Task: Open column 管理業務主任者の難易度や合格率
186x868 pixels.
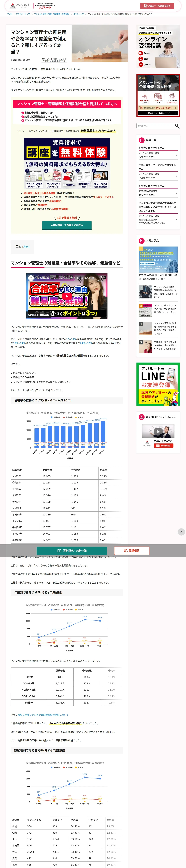Action: [158, 347]
